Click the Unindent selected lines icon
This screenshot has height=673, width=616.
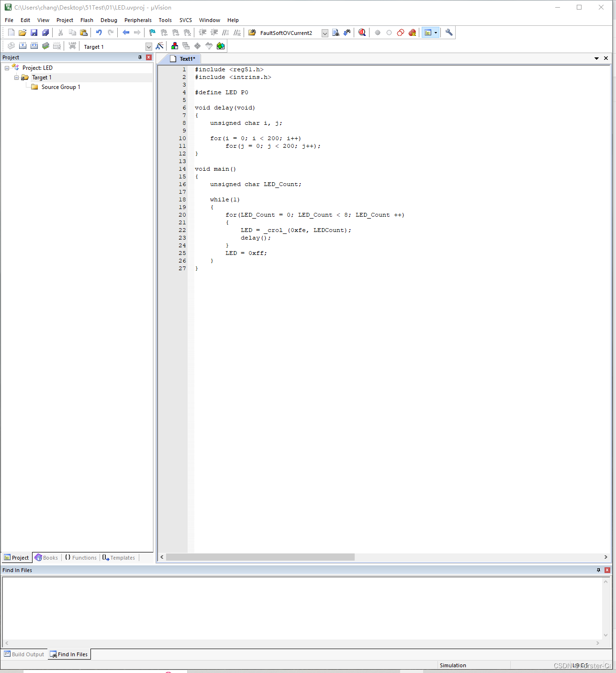214,33
